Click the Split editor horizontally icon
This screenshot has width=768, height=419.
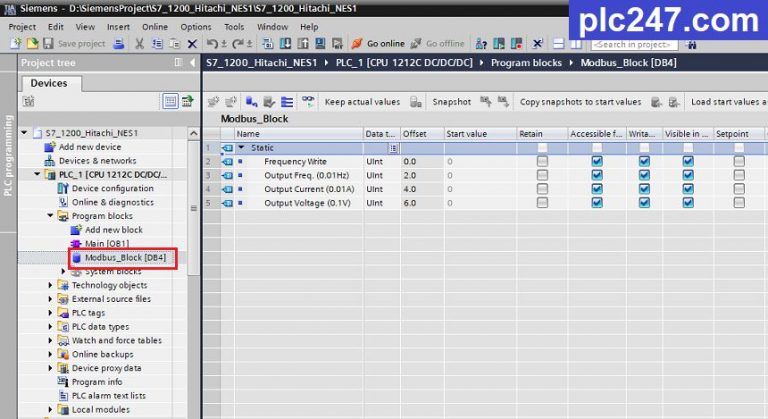(x=558, y=44)
